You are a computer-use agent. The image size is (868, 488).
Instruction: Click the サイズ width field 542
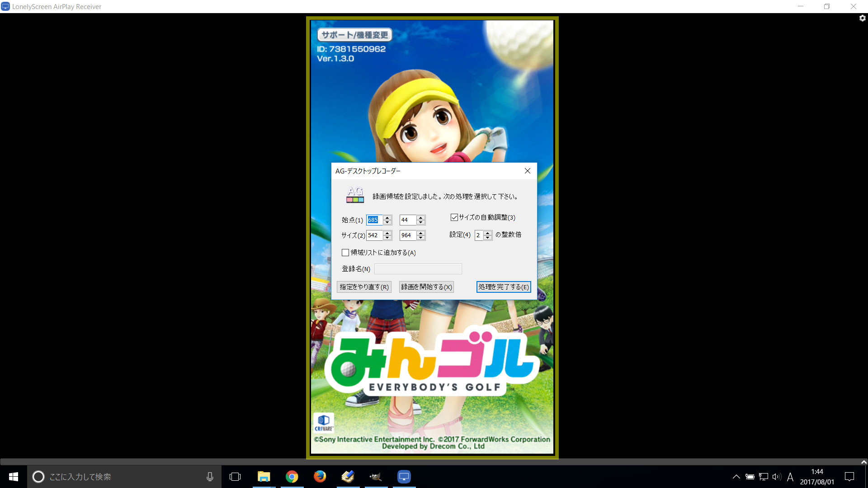pyautogui.click(x=374, y=235)
